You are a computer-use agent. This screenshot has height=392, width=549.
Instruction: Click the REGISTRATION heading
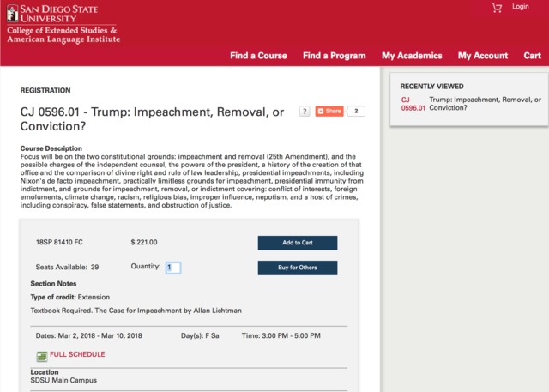(x=45, y=91)
